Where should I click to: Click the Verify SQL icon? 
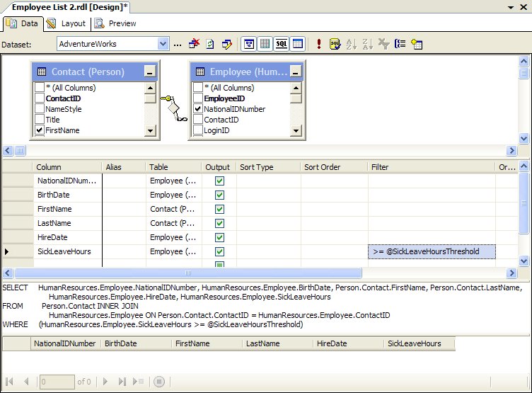click(335, 44)
